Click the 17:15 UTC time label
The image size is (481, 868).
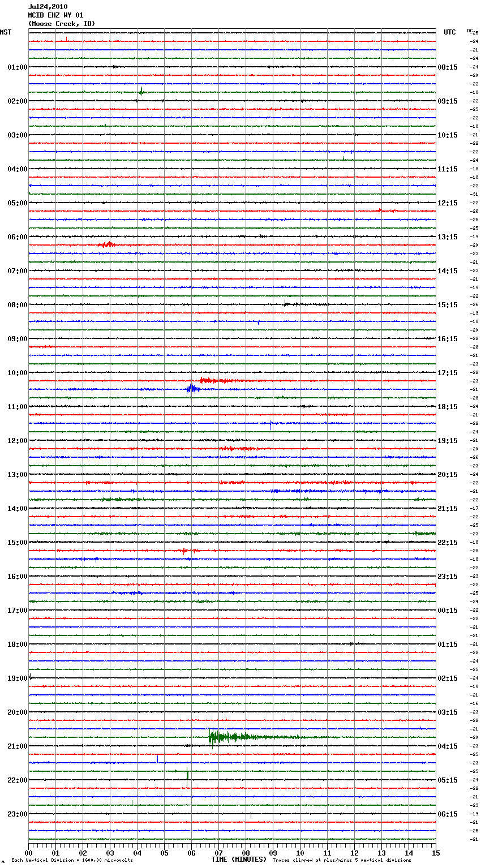coord(448,373)
